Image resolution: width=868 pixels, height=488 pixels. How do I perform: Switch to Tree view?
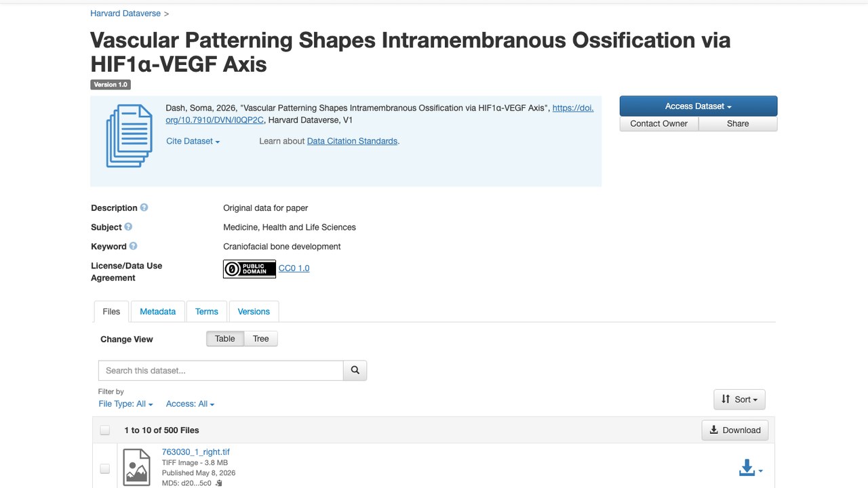[x=261, y=339]
